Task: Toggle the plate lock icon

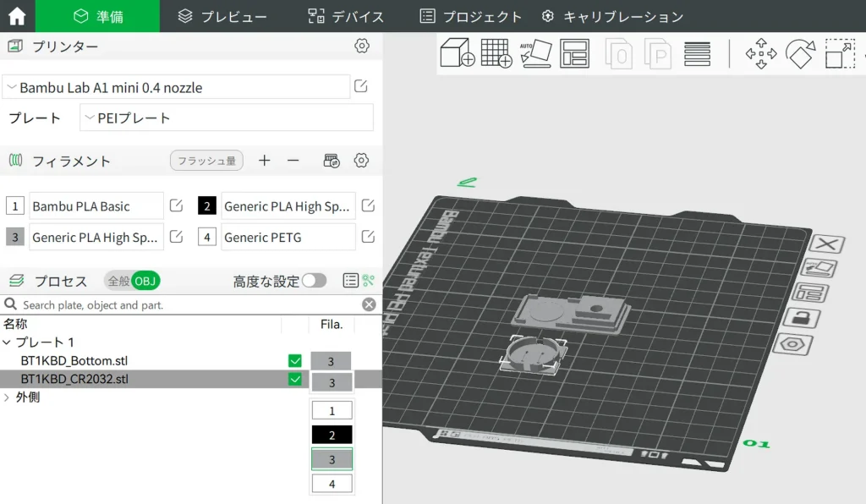Action: click(x=802, y=319)
